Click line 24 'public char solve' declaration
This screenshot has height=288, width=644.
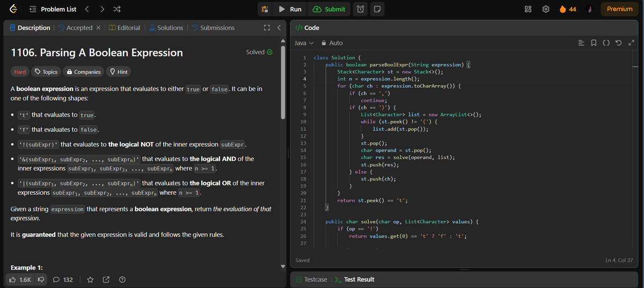[x=402, y=221]
